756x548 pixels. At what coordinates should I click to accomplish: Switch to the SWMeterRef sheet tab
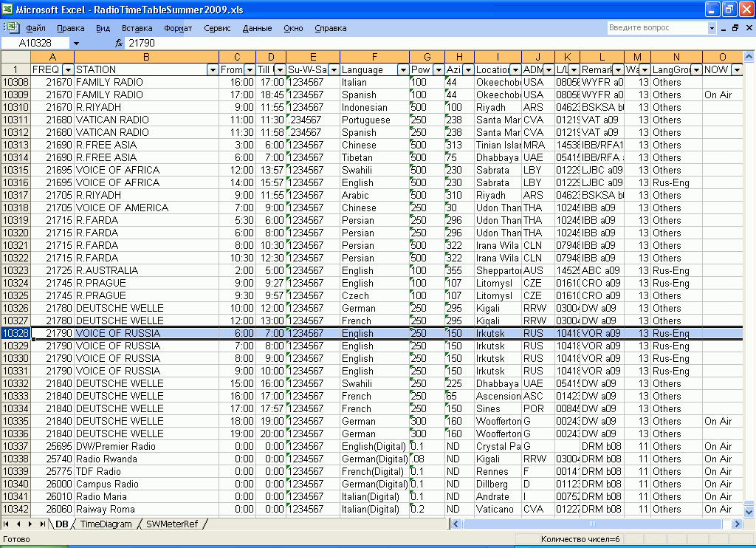172,524
